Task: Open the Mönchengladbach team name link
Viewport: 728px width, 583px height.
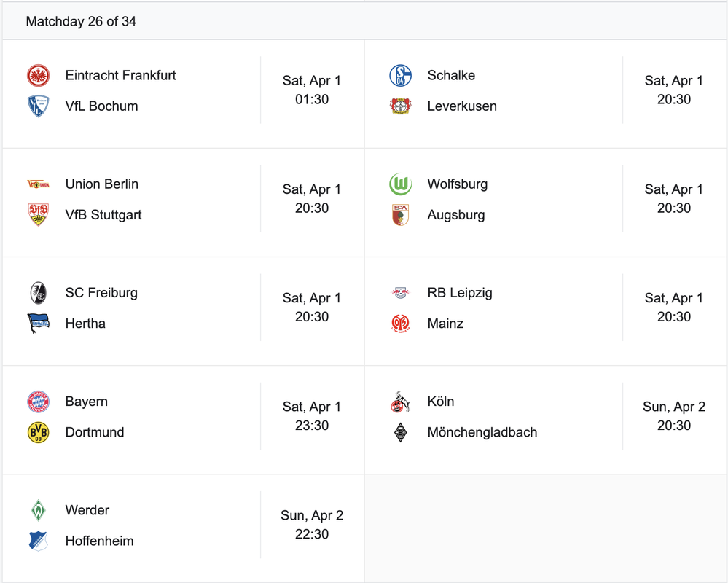Action: point(482,432)
